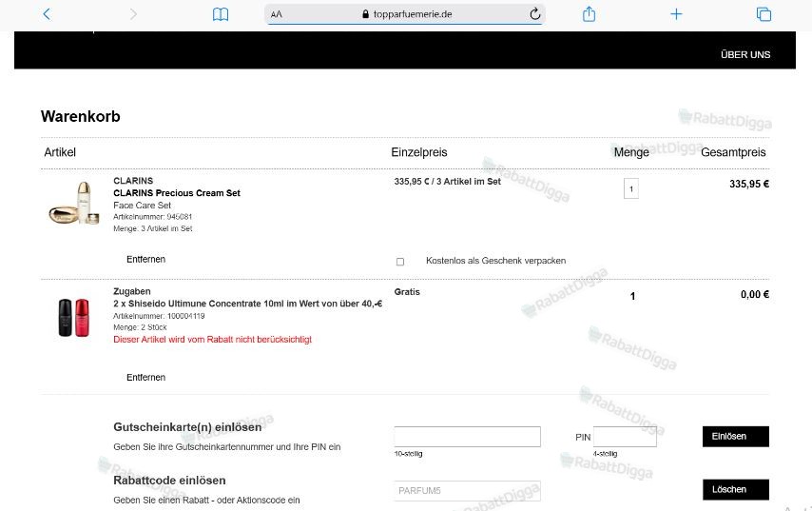Click the Safari forward arrow
The width and height of the screenshot is (812, 511).
coord(133,14)
